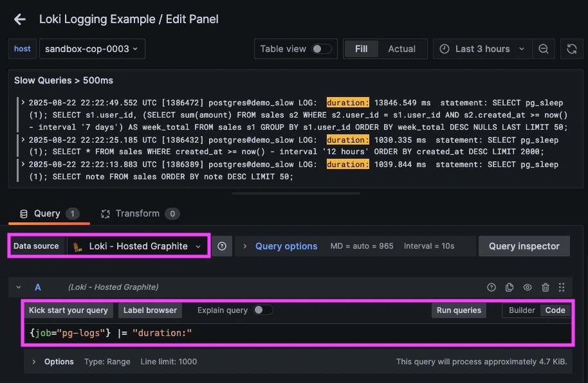Click the Slow Queries > 500ms panel title
The image size is (588, 383).
pyautogui.click(x=64, y=80)
